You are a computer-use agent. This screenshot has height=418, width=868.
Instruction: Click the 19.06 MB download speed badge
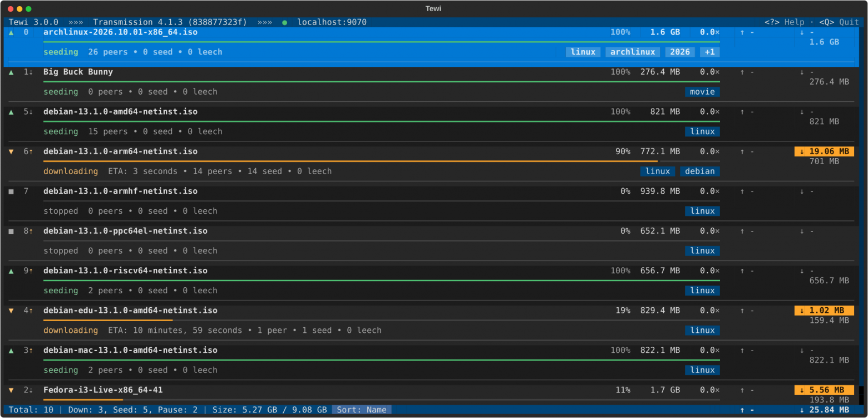pyautogui.click(x=824, y=151)
